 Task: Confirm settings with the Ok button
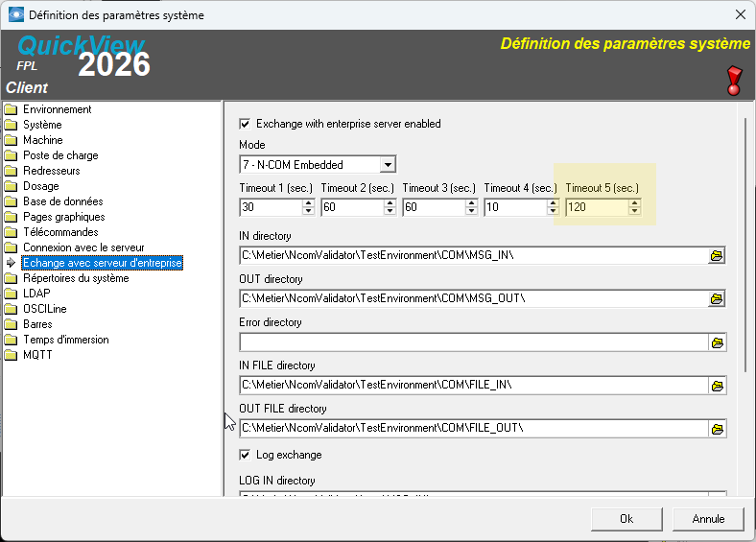point(626,519)
